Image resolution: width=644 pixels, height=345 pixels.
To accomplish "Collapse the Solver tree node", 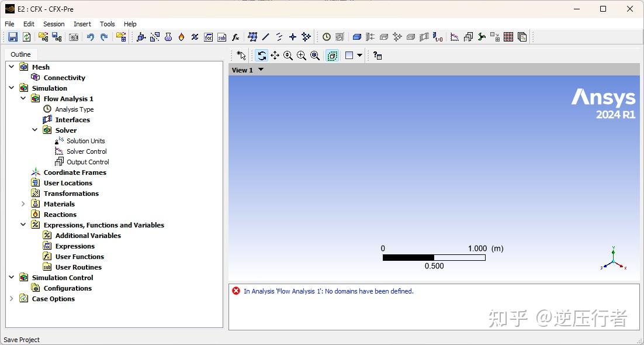I will click(x=35, y=130).
